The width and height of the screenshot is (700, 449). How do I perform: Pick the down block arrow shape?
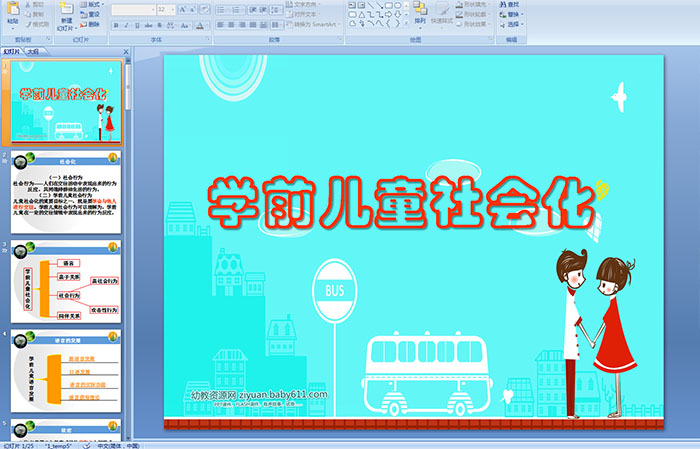397,15
